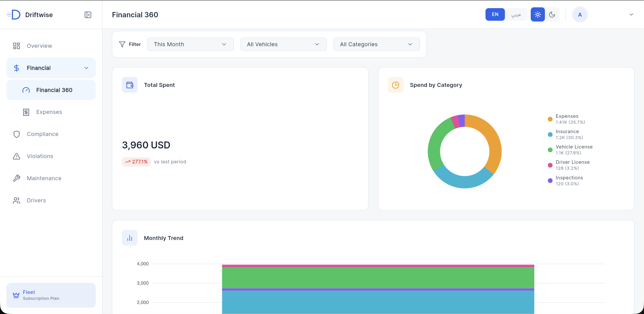Open the Drivers section icon
This screenshot has height=314, width=644.
click(16, 200)
